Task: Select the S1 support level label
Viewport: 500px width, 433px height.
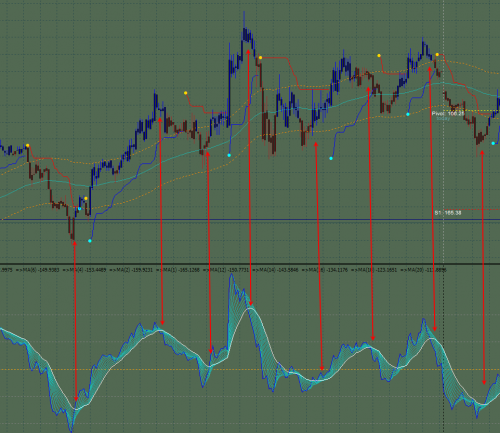Action: (448, 213)
